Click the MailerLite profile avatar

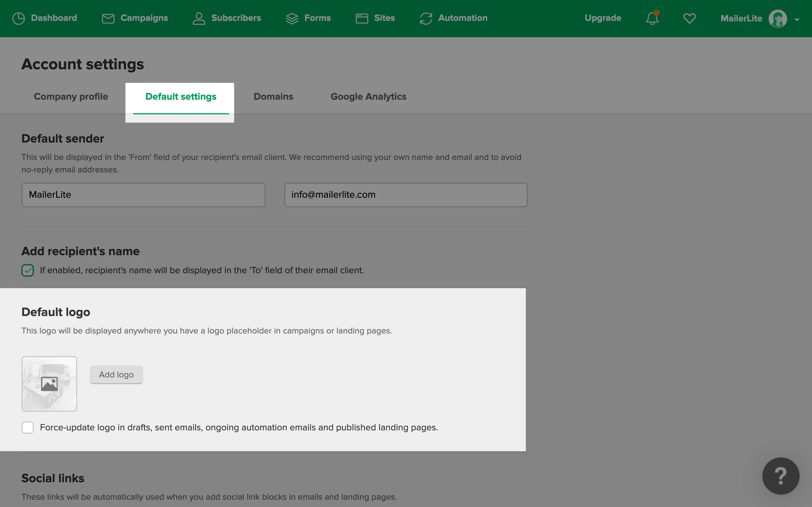[x=777, y=19]
